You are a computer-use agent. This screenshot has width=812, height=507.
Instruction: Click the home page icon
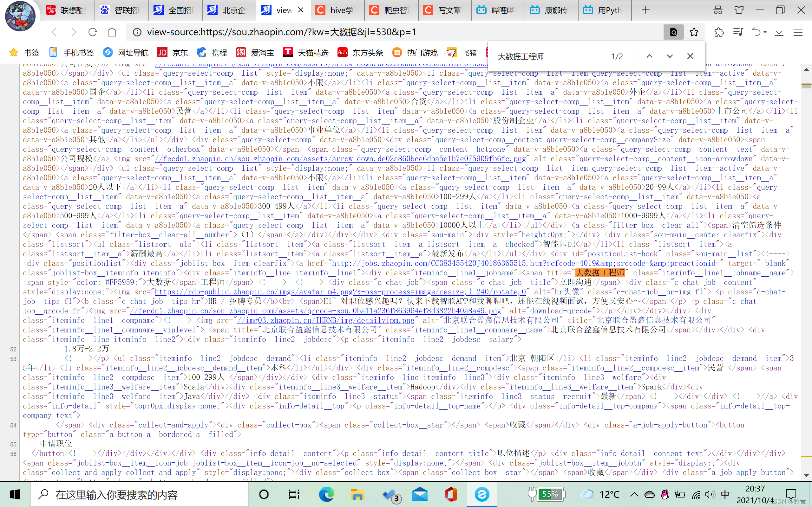point(112,32)
